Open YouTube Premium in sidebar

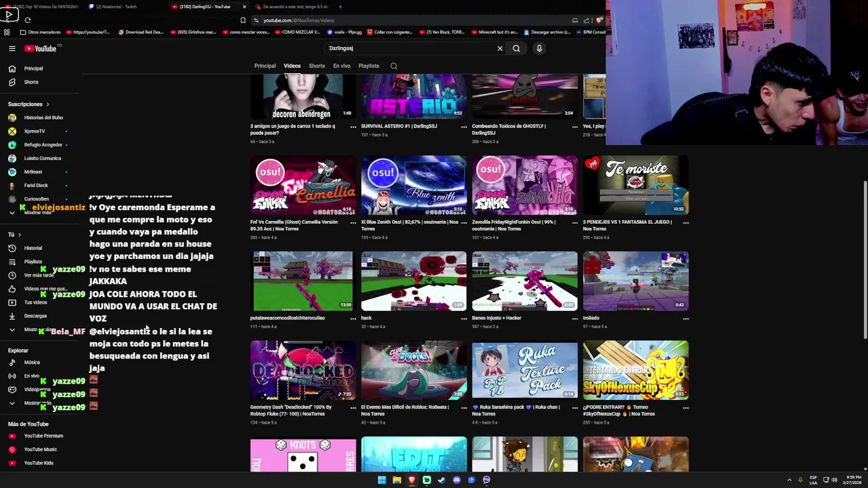[x=43, y=436]
